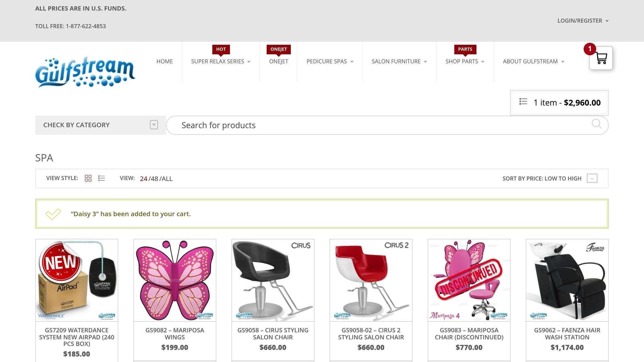Switch to list view style

pyautogui.click(x=101, y=178)
